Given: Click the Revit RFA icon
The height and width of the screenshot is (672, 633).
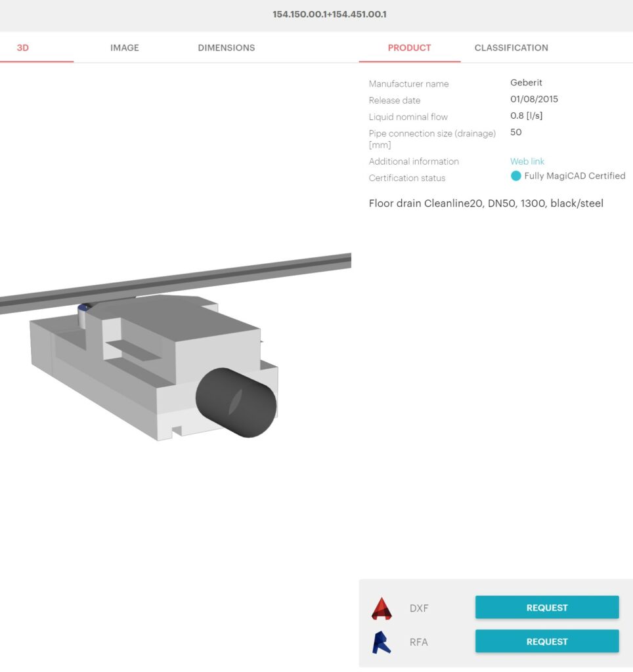Looking at the screenshot, I should tap(382, 642).
